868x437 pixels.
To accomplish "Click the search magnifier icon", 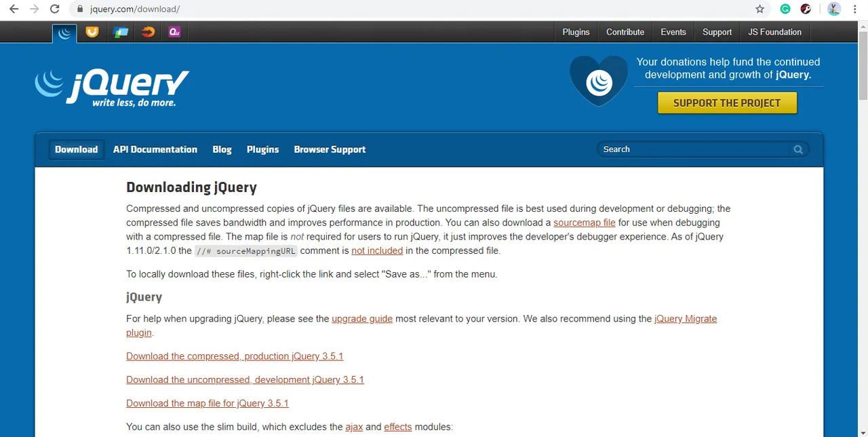I will (798, 149).
